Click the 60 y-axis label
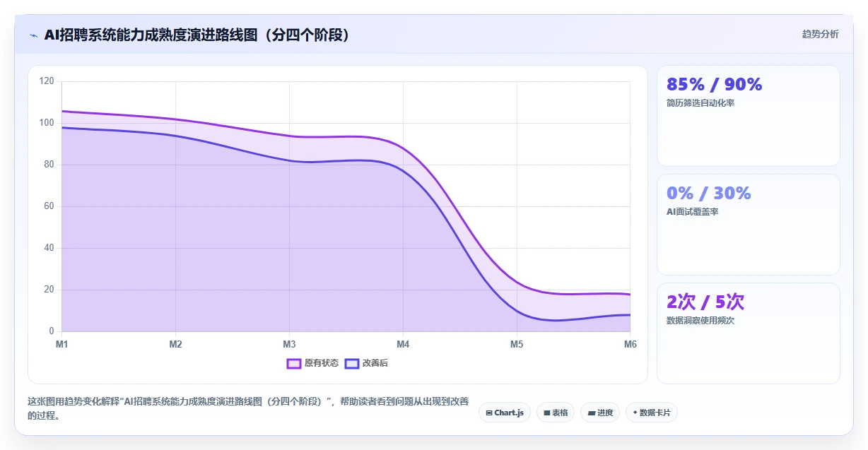868x450 pixels. pyautogui.click(x=49, y=206)
